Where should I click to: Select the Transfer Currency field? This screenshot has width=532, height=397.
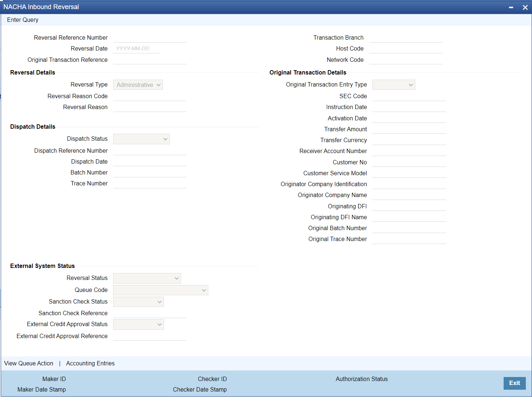[x=409, y=140]
